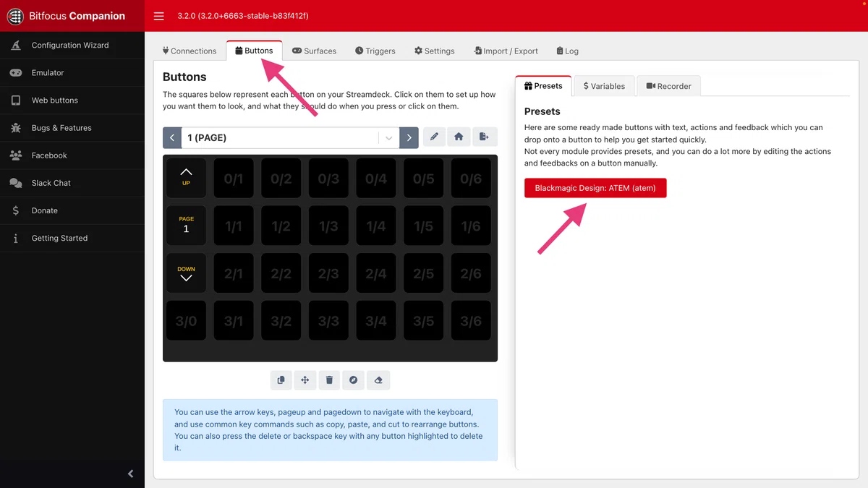Select button slot 3/0
The width and height of the screenshot is (868, 488).
[186, 320]
